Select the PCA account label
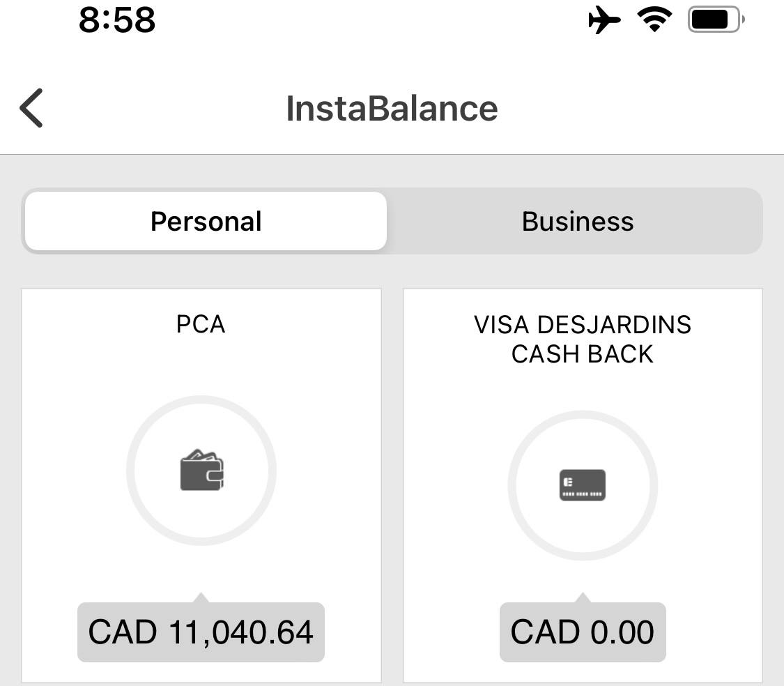Image resolution: width=784 pixels, height=686 pixels. (201, 324)
